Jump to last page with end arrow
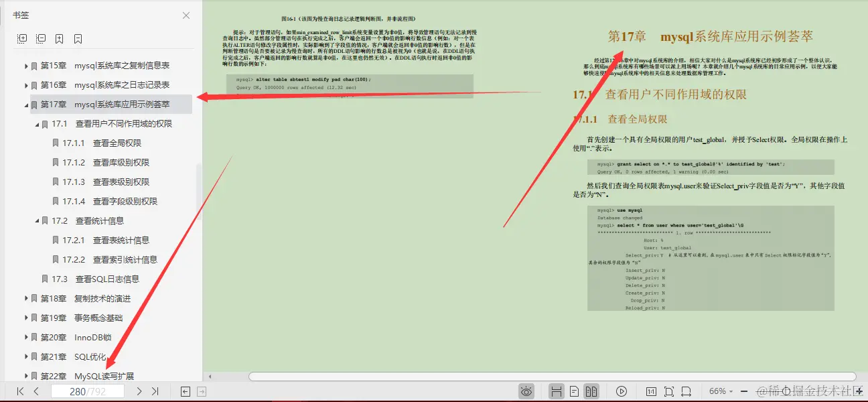Image resolution: width=868 pixels, height=402 pixels. 155,391
